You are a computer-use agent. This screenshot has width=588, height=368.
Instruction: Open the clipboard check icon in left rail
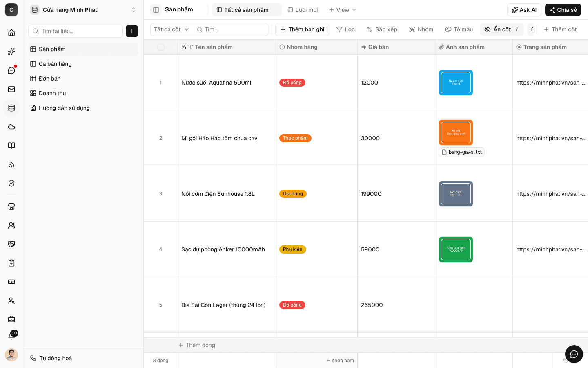[11, 263]
